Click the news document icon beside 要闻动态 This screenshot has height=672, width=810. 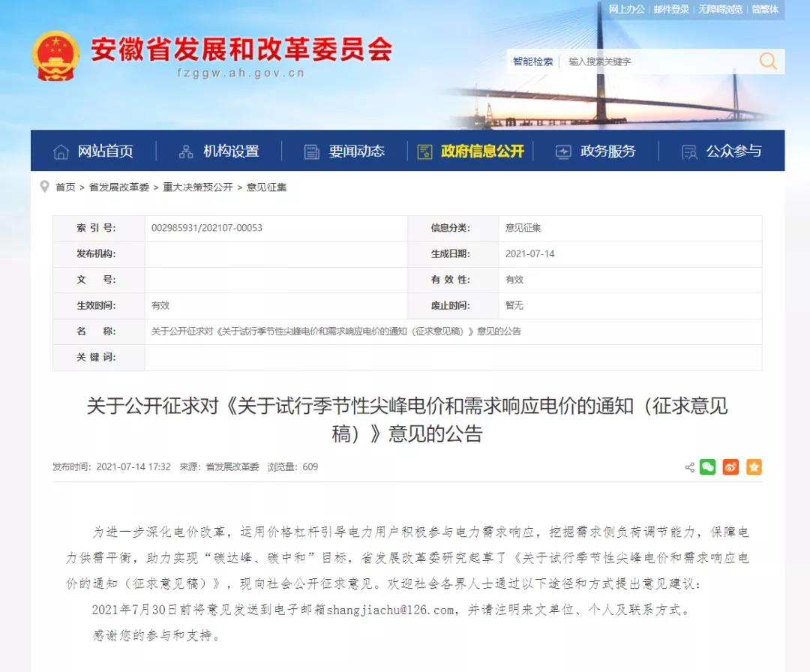click(x=311, y=151)
